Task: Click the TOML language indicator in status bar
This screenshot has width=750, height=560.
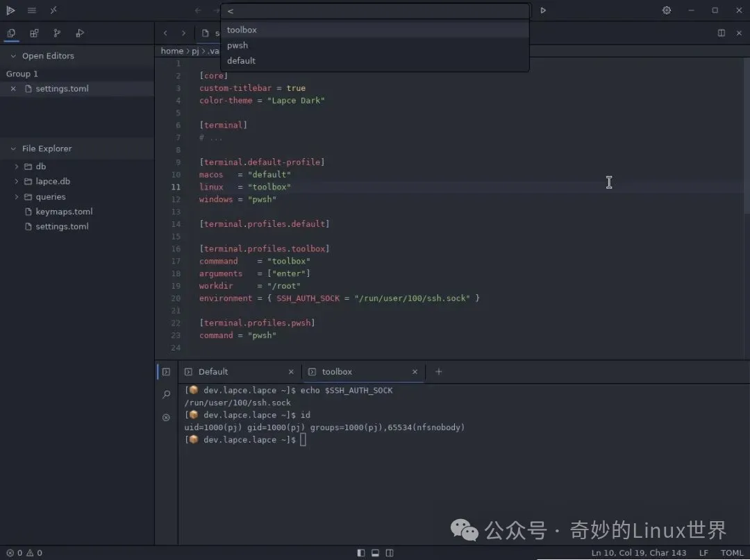Action: tap(732, 553)
